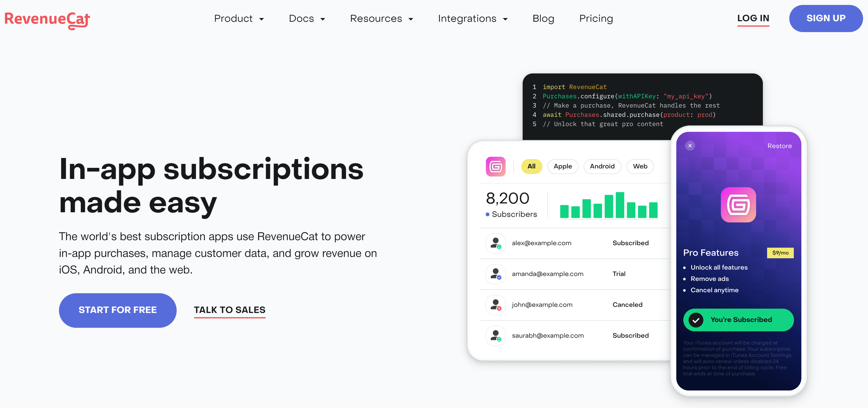Click checkmark icon in You're Subscribed

[x=696, y=320]
